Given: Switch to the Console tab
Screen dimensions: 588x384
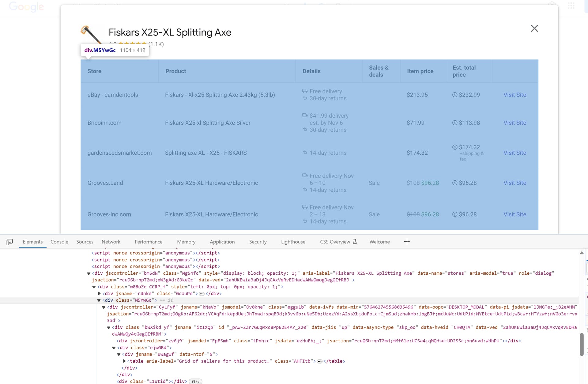Looking at the screenshot, I should [x=59, y=242].
